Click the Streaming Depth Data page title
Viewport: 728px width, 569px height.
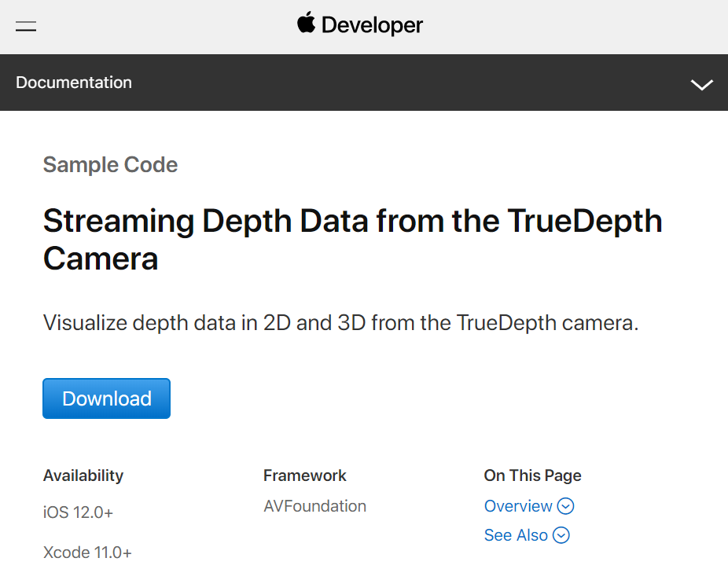353,240
